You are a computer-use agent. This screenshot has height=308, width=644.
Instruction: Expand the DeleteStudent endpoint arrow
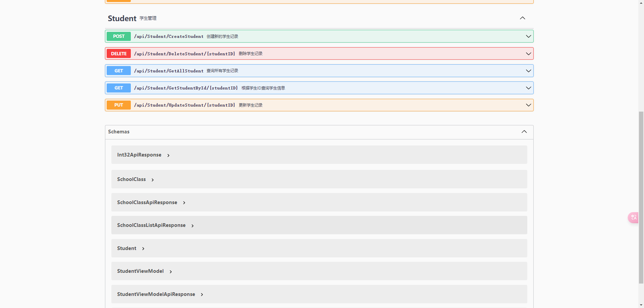528,54
